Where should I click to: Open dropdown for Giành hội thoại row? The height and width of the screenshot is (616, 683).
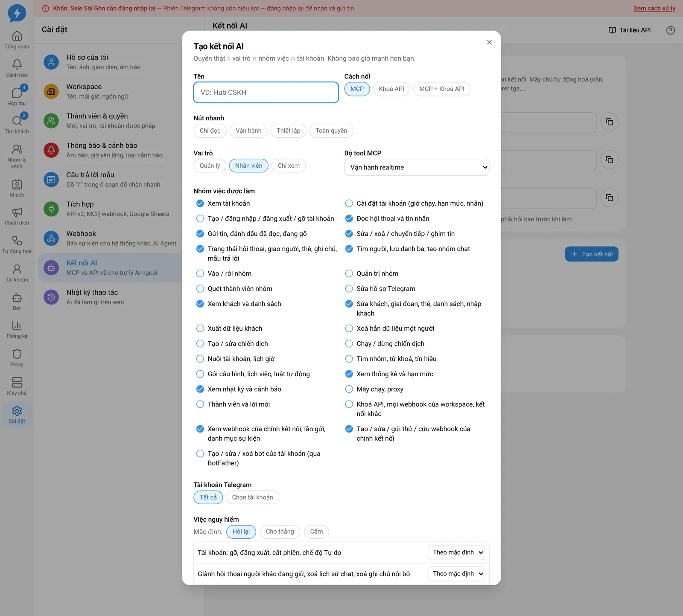coord(456,574)
